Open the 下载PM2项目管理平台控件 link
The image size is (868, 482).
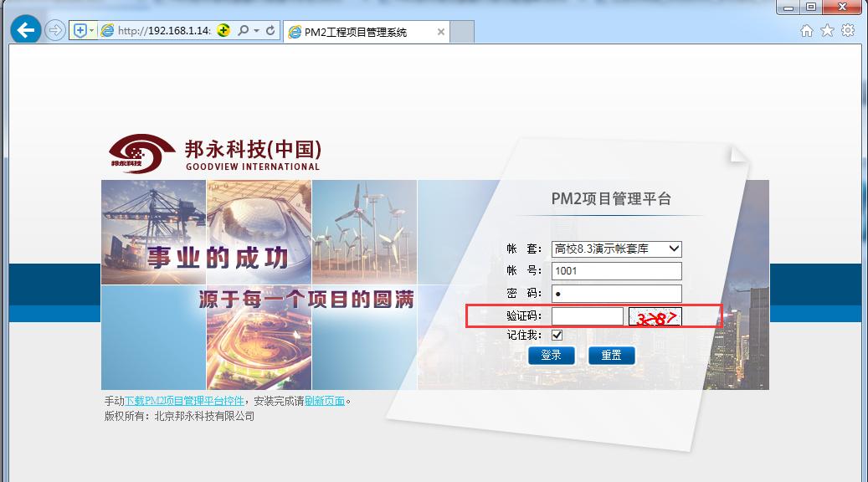point(184,401)
